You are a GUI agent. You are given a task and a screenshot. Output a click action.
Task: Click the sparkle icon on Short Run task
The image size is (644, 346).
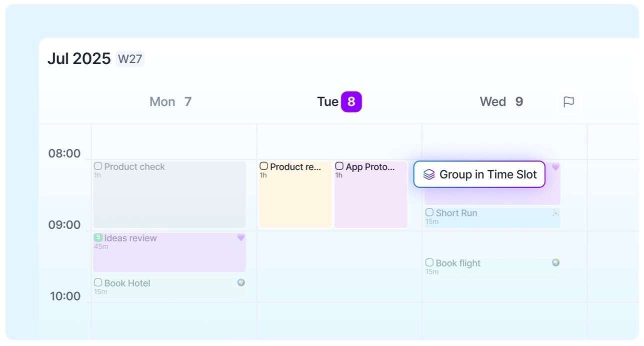pyautogui.click(x=555, y=212)
